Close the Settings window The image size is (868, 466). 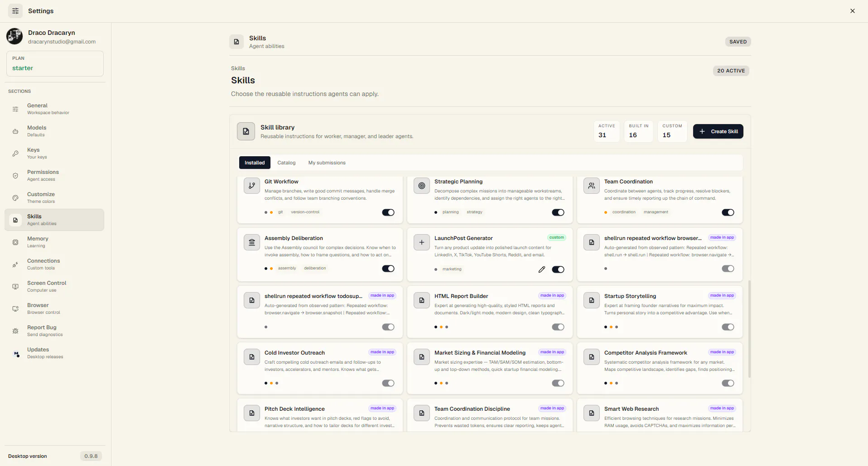click(x=853, y=11)
